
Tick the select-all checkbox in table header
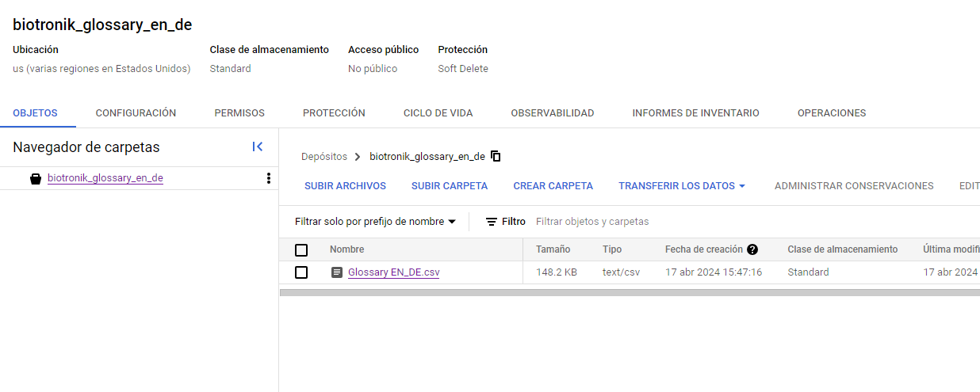pyautogui.click(x=301, y=250)
